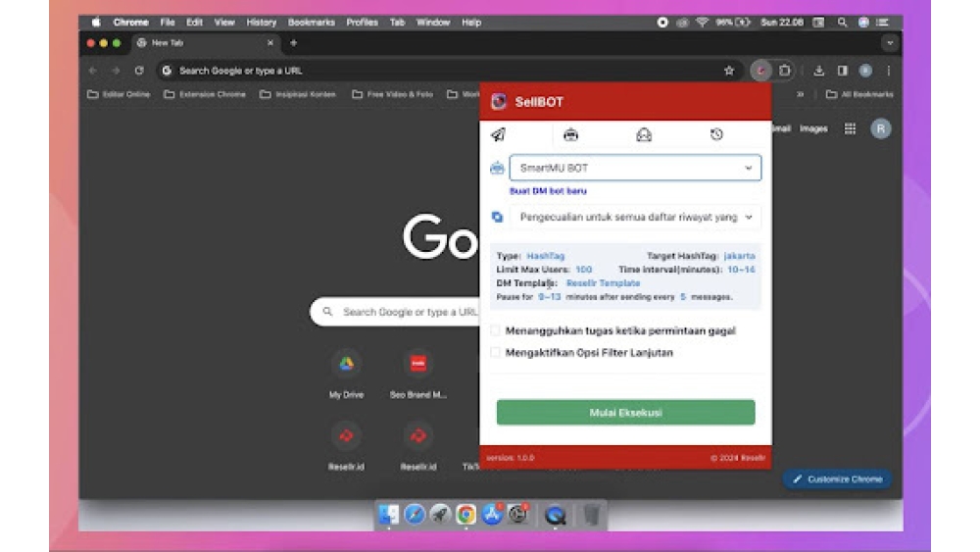Open the Help menu
Viewport: 980px width, 552px height.
[471, 22]
